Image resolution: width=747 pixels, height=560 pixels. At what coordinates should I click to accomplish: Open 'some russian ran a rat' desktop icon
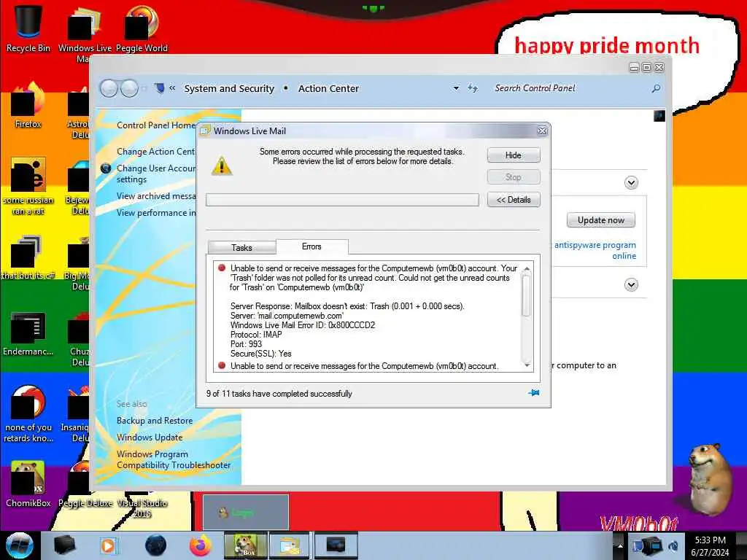(28, 186)
